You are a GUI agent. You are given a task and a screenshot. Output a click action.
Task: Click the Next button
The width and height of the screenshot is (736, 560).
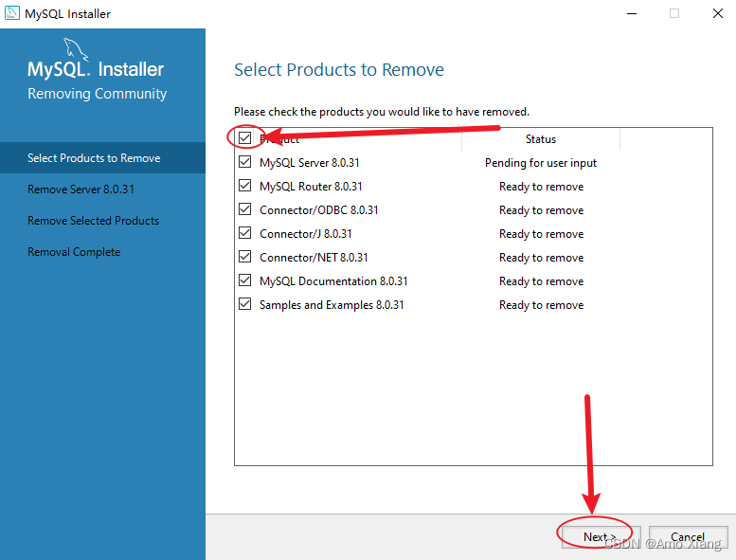[601, 536]
